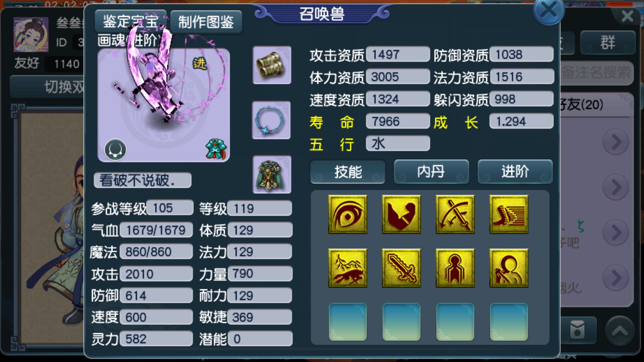Expand the first friend list chevron

click(616, 142)
